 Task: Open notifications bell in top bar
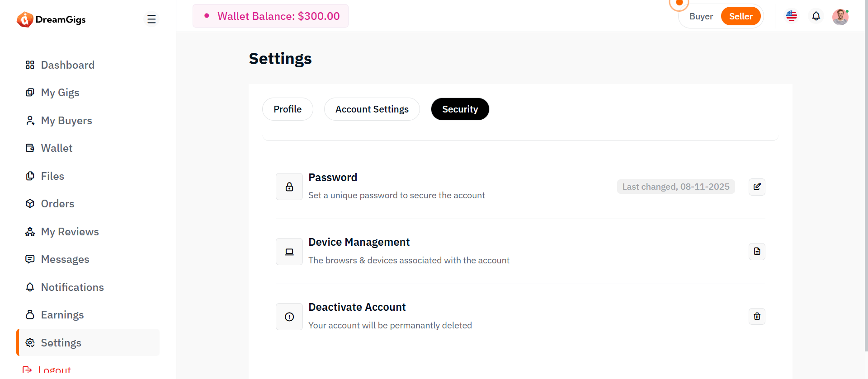[x=816, y=16]
